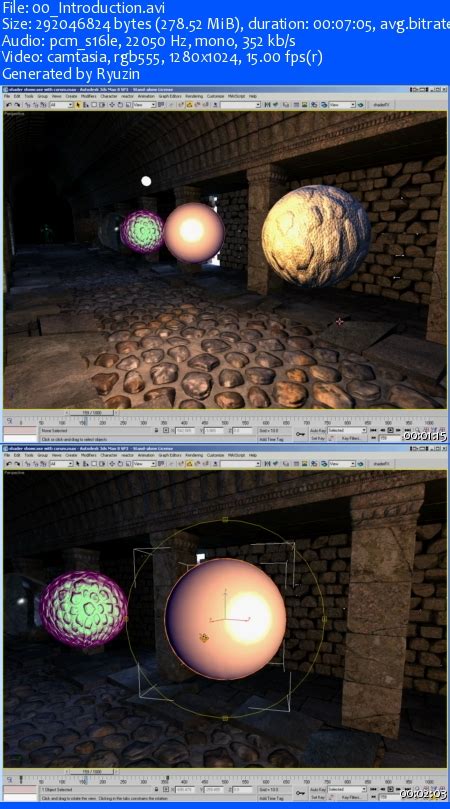
Task: Select the Rotate tool in the lower frame toolbar
Action: point(120,464)
